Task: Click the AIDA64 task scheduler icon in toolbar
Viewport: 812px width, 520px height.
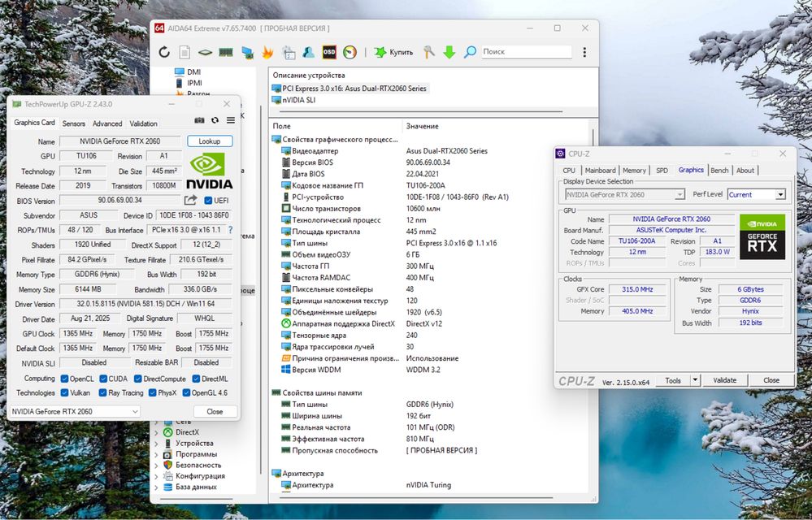Action: (288, 52)
